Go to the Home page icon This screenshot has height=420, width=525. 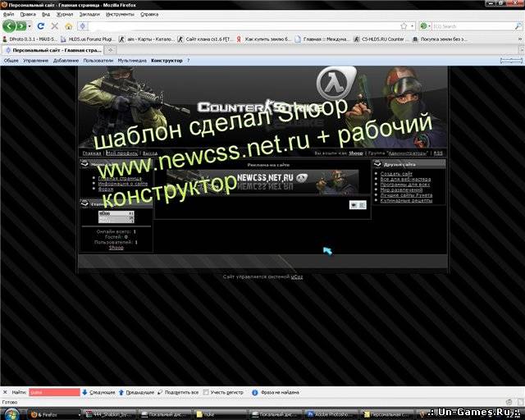[69, 26]
